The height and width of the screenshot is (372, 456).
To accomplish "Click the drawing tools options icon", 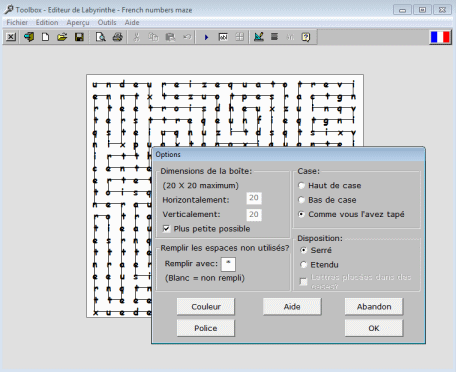I will click(259, 37).
